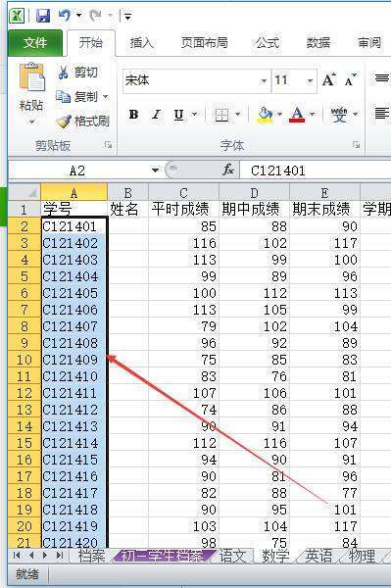The image size is (391, 588).
Task: Open the font size dropdown showing 11
Action: pyautogui.click(x=311, y=80)
